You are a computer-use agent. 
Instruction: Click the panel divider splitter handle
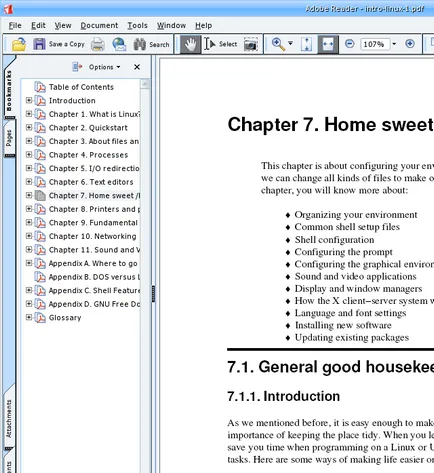coord(153,294)
